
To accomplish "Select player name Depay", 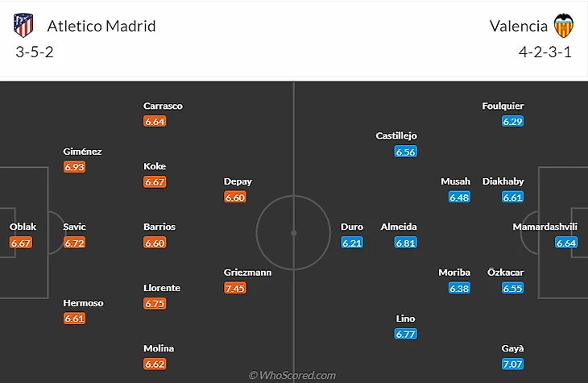I will click(238, 181).
